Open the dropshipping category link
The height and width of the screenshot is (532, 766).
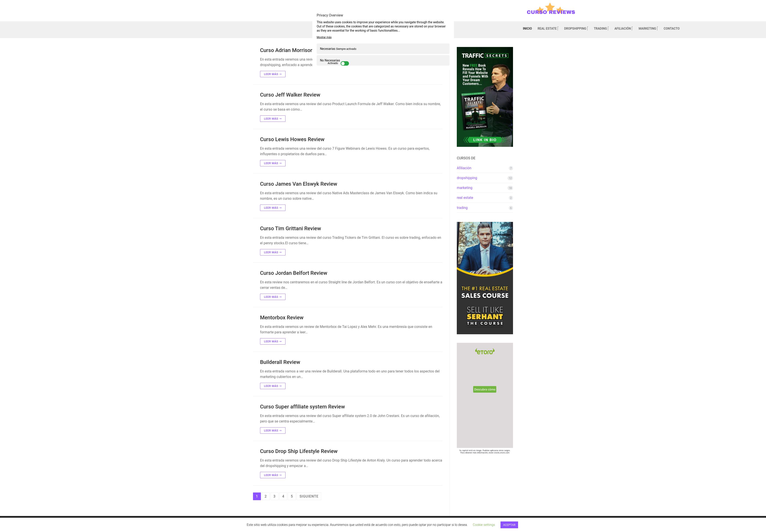[467, 178]
